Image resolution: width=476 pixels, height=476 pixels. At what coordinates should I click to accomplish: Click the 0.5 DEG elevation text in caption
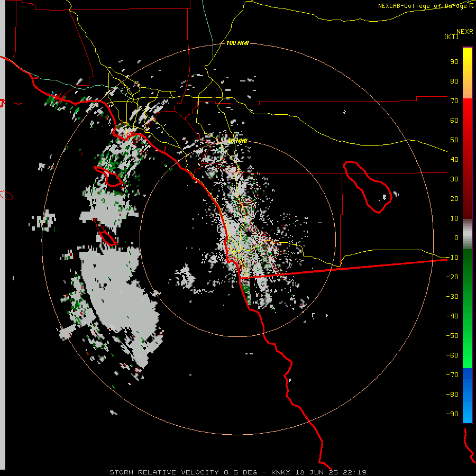click(x=241, y=472)
